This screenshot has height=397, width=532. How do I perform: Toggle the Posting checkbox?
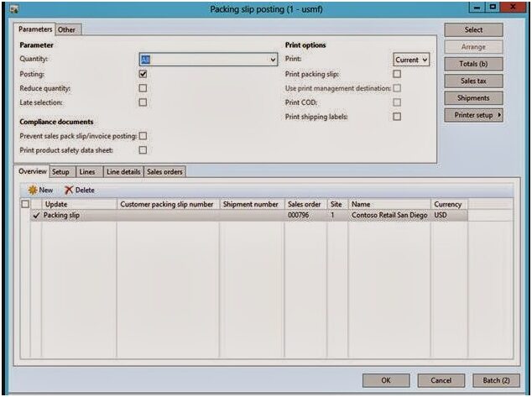pos(143,74)
